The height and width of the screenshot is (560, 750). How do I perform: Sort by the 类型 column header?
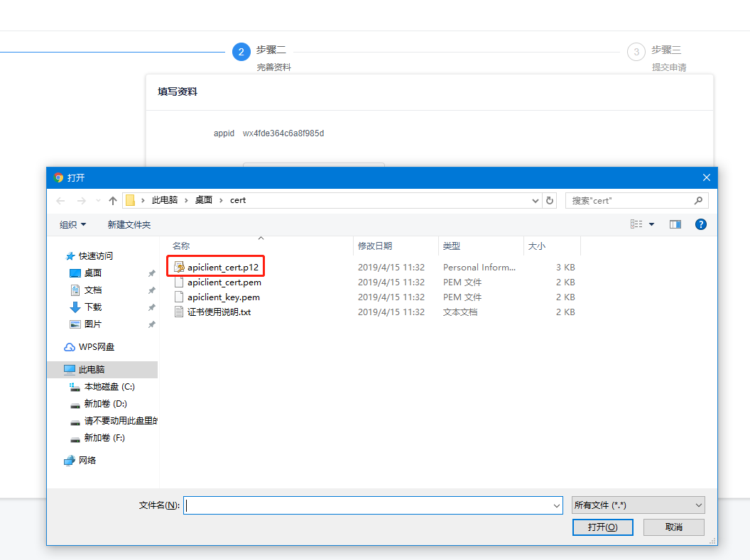pyautogui.click(x=451, y=246)
